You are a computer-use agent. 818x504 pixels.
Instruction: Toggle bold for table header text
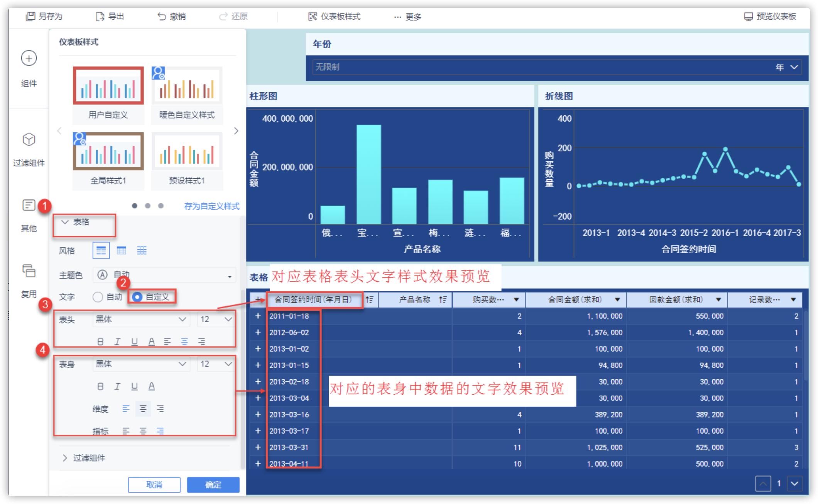click(x=100, y=342)
